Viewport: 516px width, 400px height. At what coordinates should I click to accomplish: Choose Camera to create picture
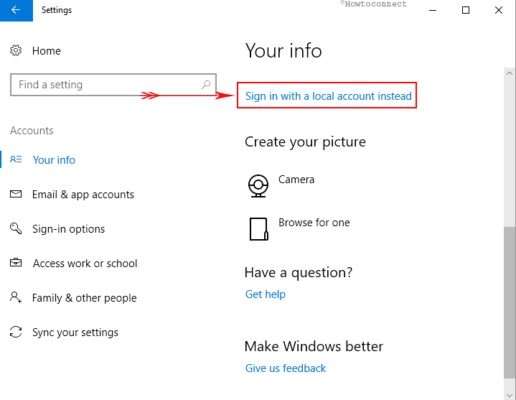(296, 179)
